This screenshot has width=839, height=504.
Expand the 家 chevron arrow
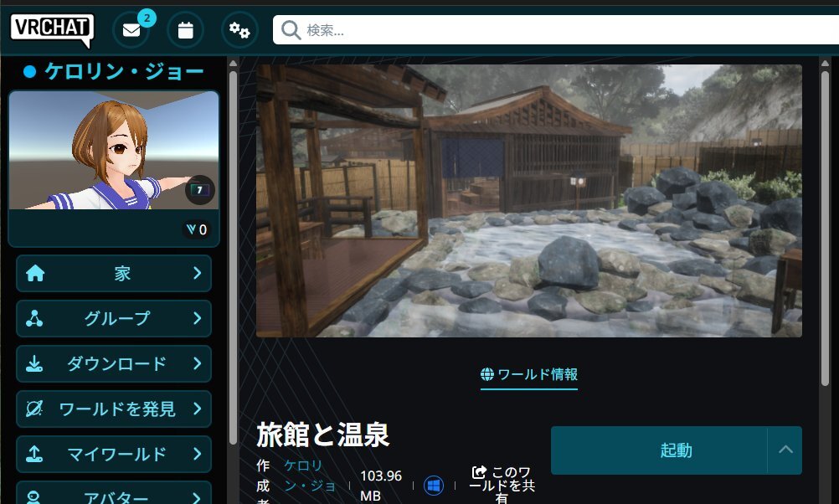coord(198,273)
